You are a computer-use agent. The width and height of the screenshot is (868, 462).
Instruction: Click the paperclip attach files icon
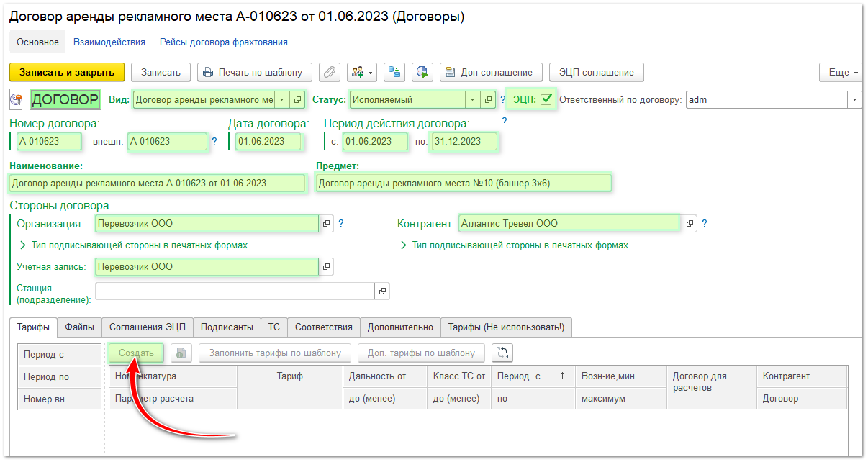(x=330, y=72)
